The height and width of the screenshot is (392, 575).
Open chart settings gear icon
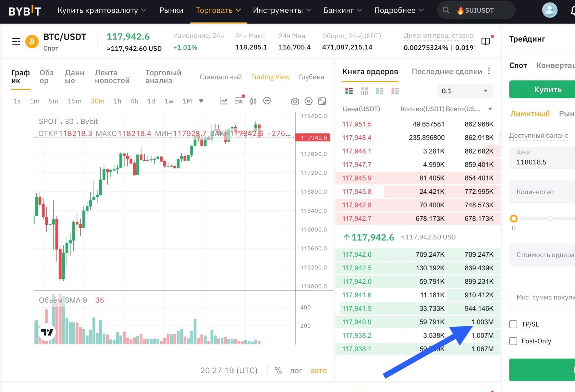pyautogui.click(x=308, y=101)
